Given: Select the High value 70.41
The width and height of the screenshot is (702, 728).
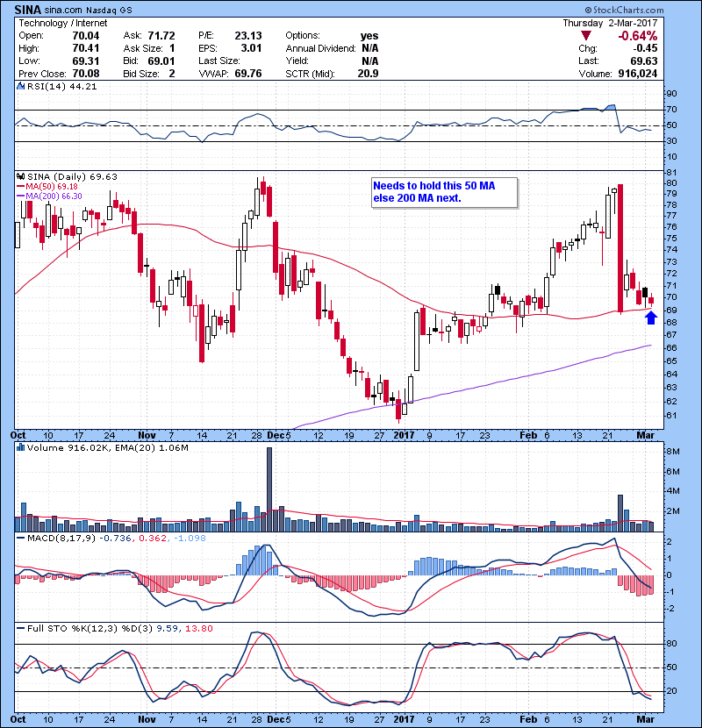Looking at the screenshot, I should click(x=86, y=48).
